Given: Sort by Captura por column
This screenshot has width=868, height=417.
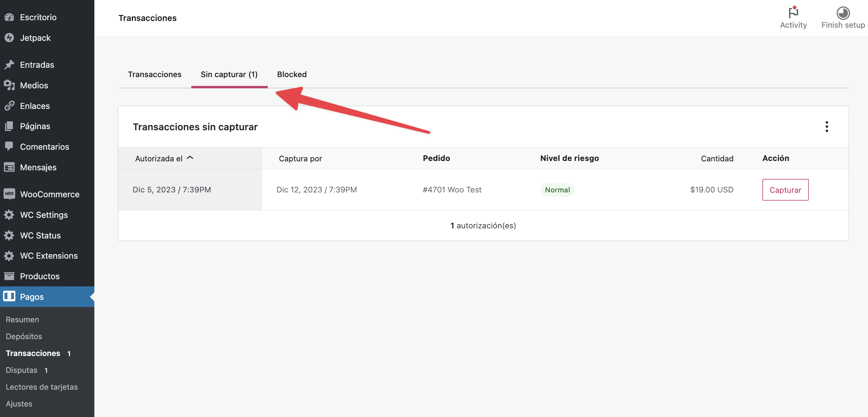Looking at the screenshot, I should tap(300, 159).
